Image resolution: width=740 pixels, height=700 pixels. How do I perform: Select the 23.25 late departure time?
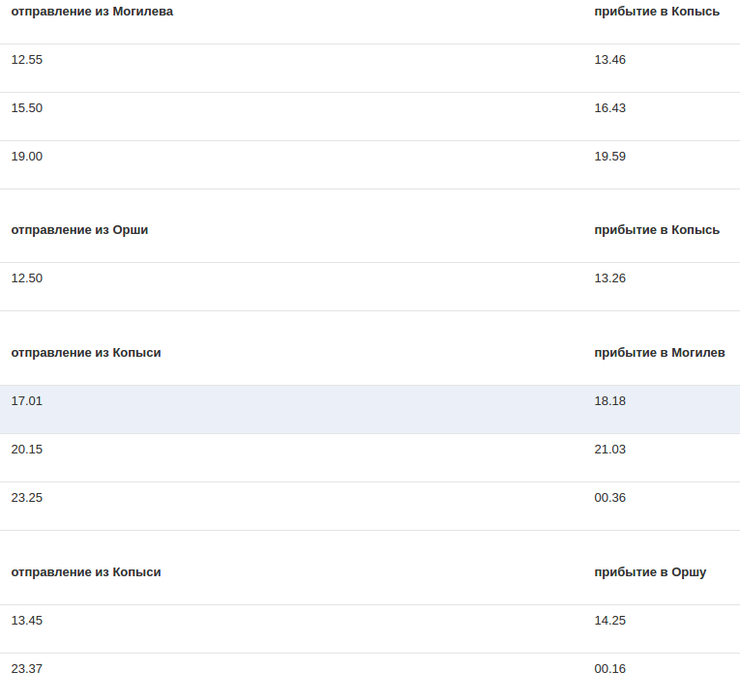tap(27, 498)
